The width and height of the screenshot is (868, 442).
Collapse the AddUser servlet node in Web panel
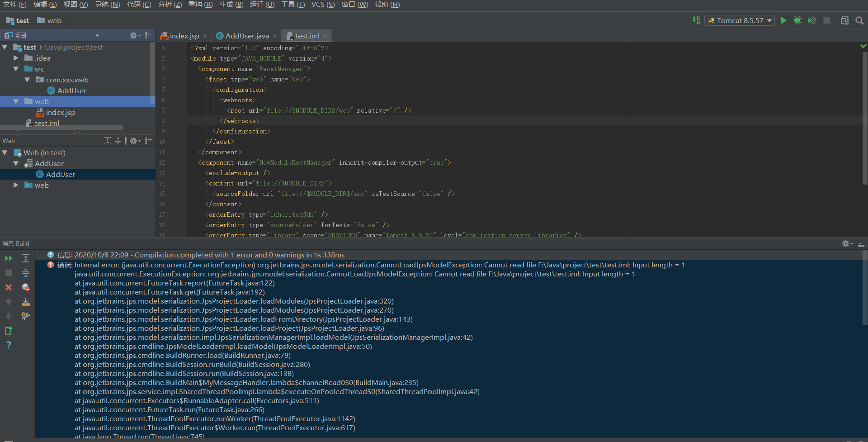pos(16,163)
